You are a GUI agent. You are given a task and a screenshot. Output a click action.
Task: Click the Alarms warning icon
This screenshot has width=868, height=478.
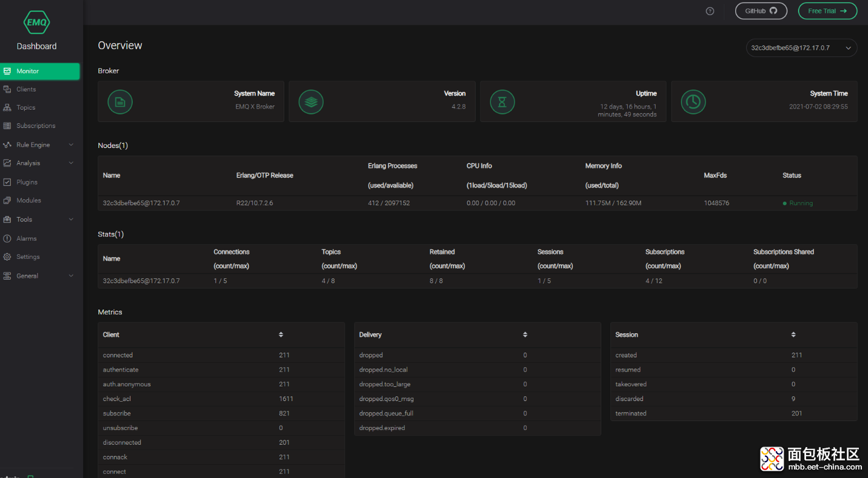tap(7, 238)
